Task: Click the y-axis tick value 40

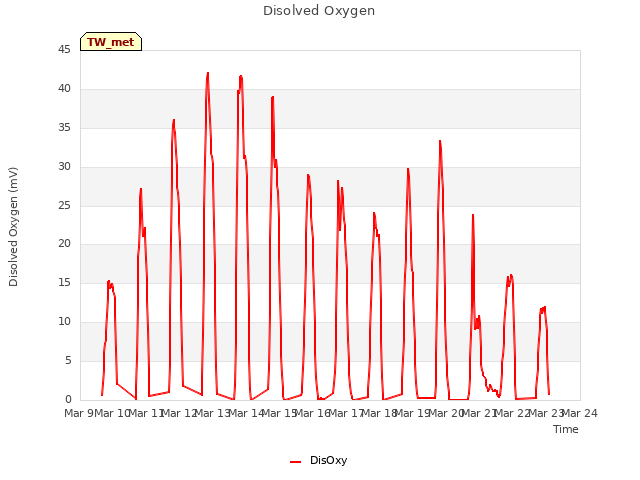Action: (64, 89)
